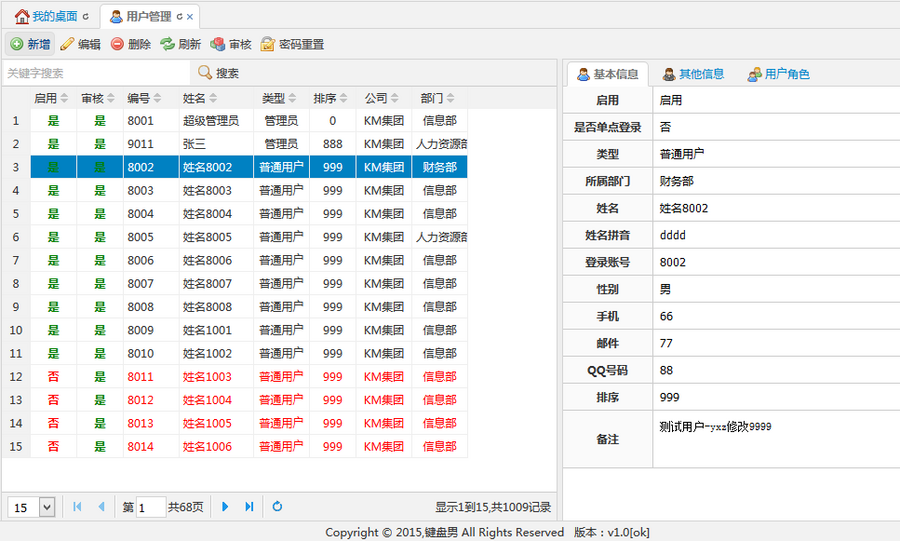Open the 基本信息 tab
This screenshot has height=541, width=900.
(608, 74)
